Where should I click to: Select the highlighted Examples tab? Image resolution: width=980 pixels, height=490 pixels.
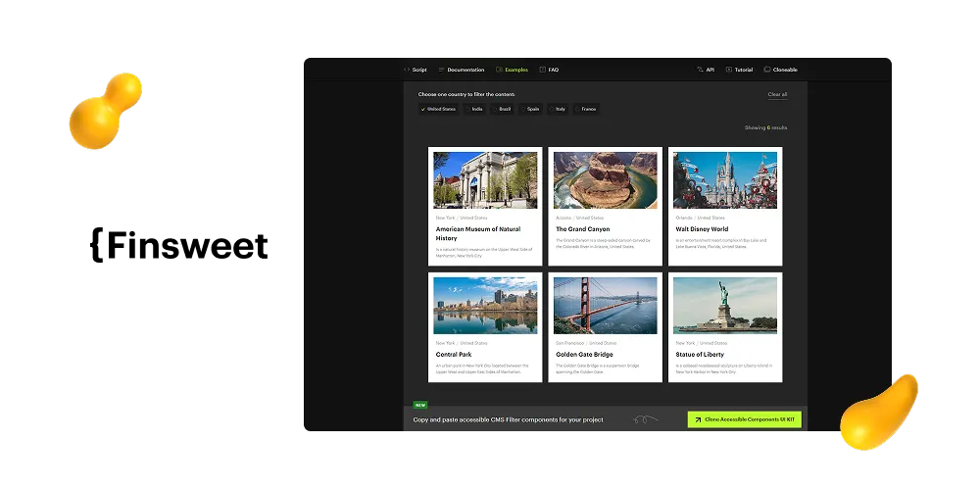coord(512,70)
